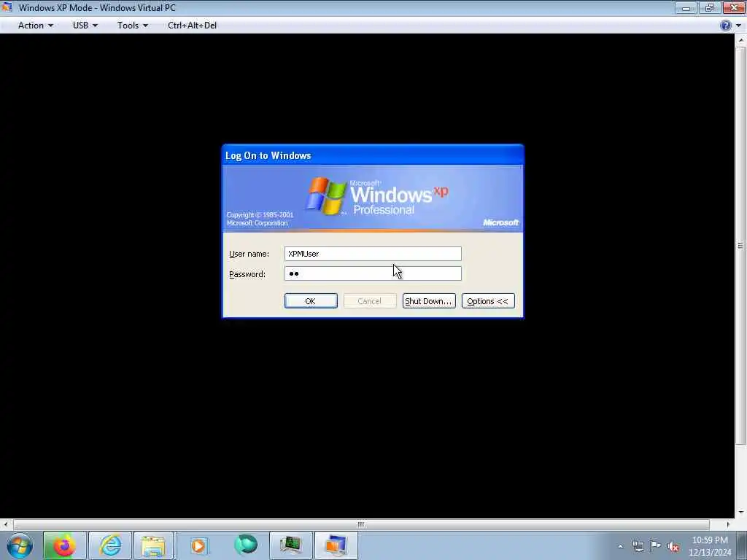Screen dimensions: 747x560
Task: Minimize the Windows XP Mode window
Action: click(x=686, y=7)
